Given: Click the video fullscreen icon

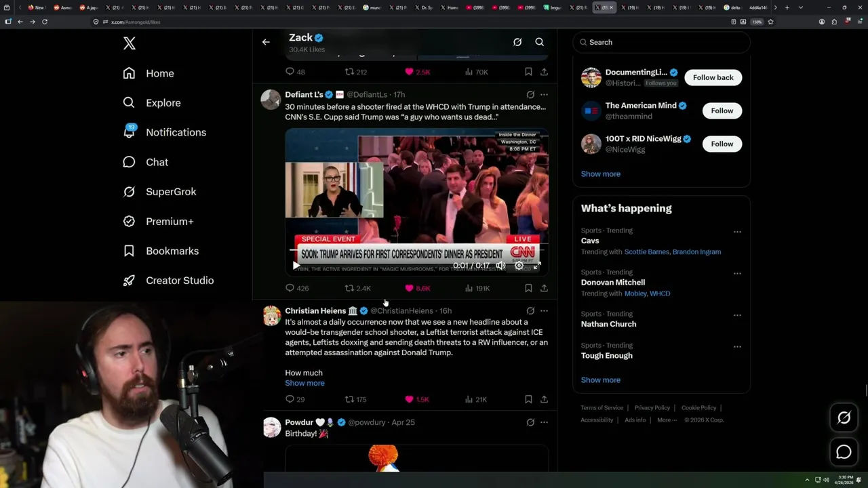Looking at the screenshot, I should (536, 266).
